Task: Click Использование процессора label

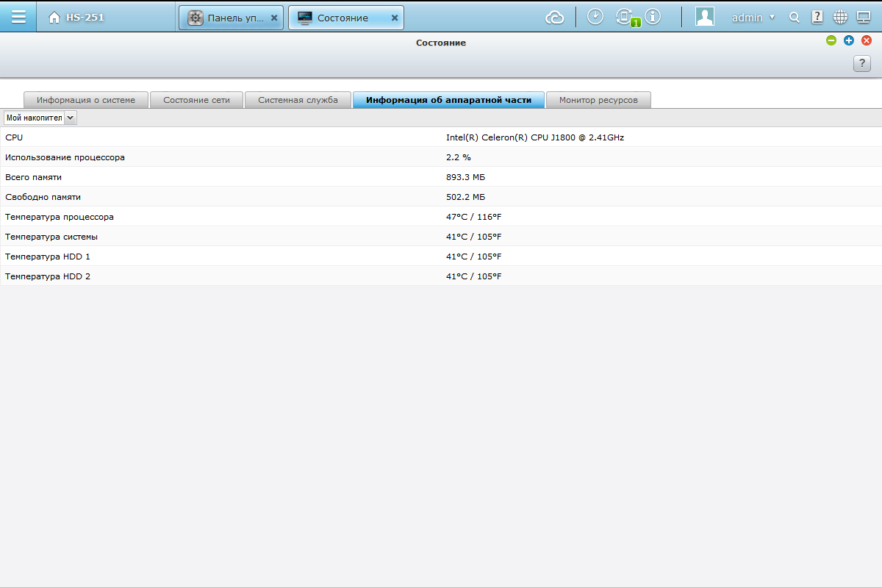Action: (65, 157)
